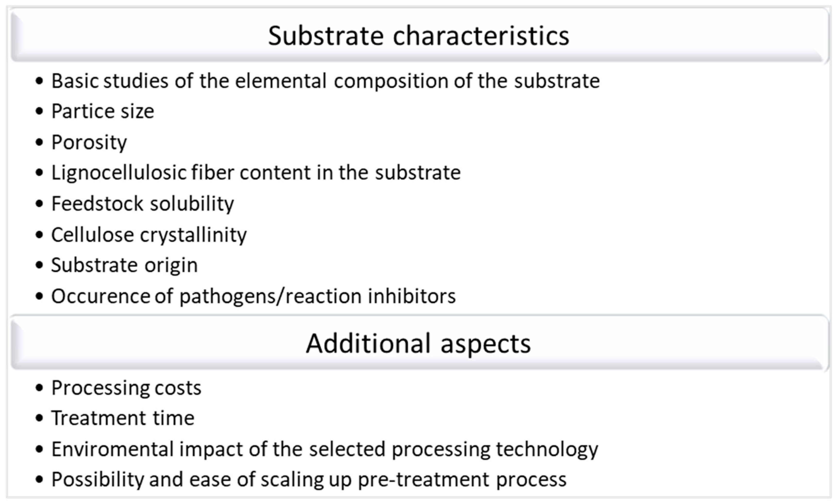Click the bullet point before Porosity
835x504 pixels.
pyautogui.click(x=39, y=142)
